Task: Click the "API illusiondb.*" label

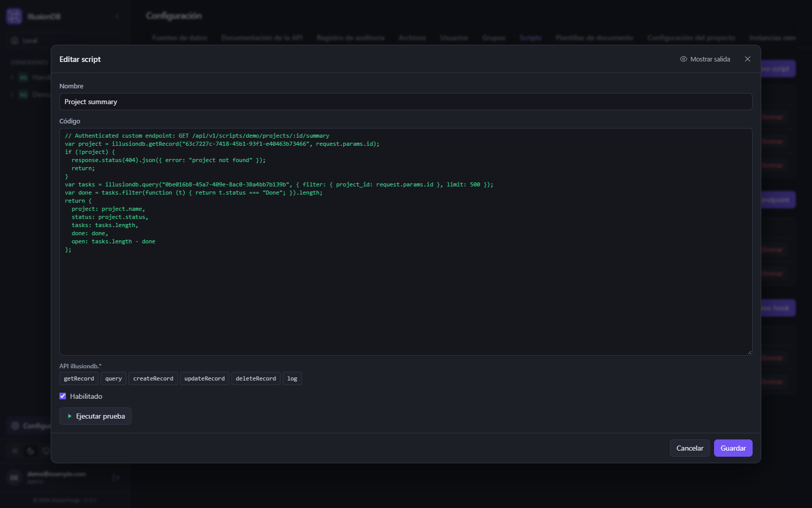Action: click(x=81, y=366)
